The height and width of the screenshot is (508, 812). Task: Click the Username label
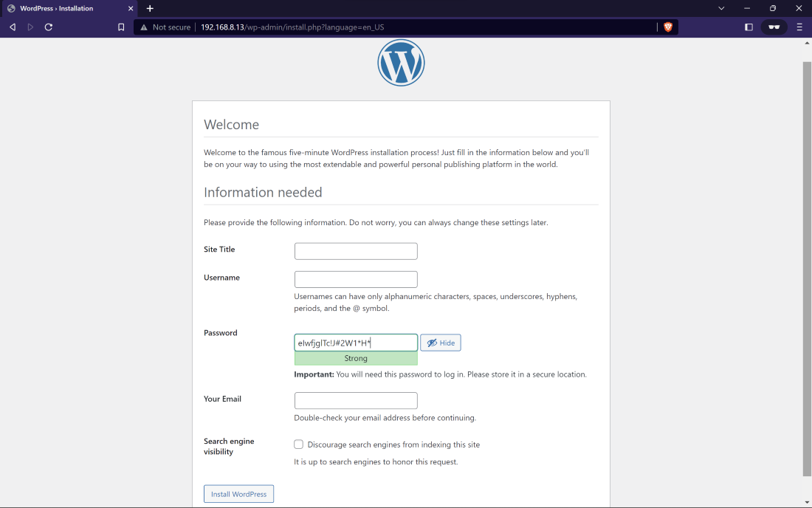tap(221, 278)
